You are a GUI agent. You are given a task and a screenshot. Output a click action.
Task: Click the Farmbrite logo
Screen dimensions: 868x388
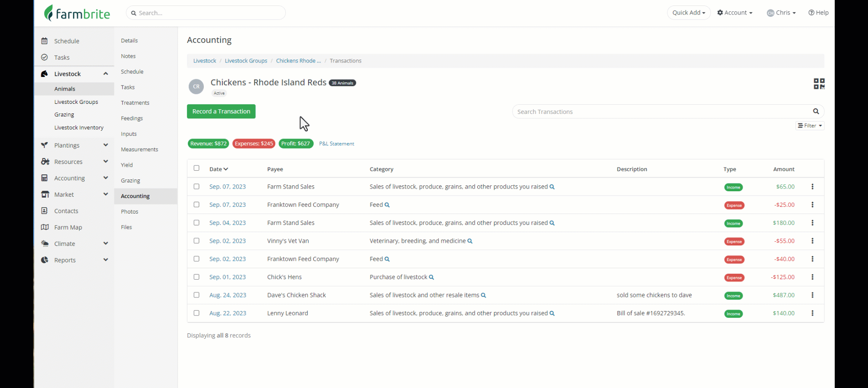(x=77, y=13)
